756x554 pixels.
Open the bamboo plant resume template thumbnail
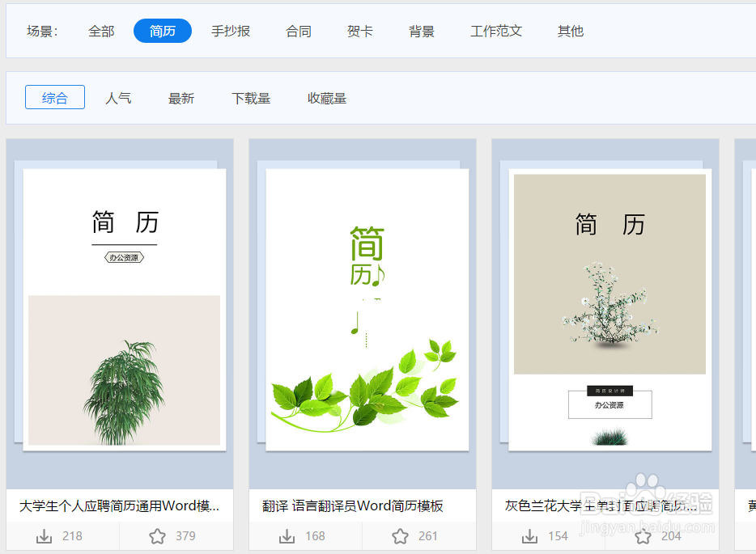(x=124, y=310)
